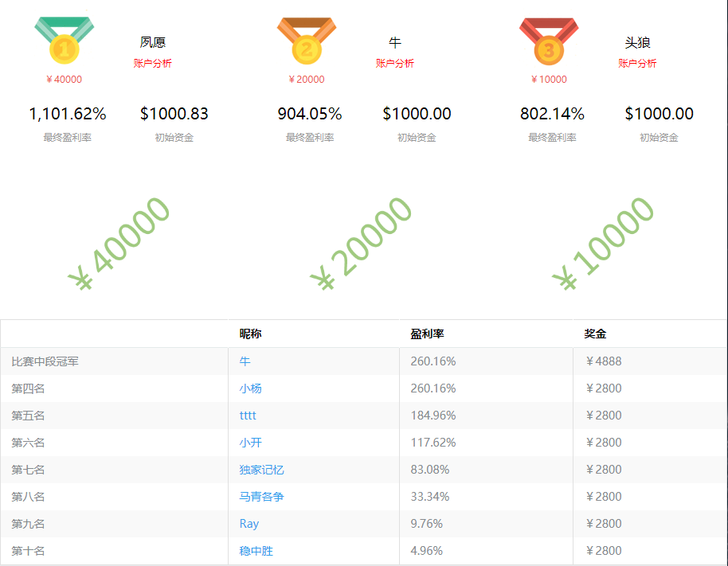Click the 第六名 row label

pyautogui.click(x=28, y=443)
